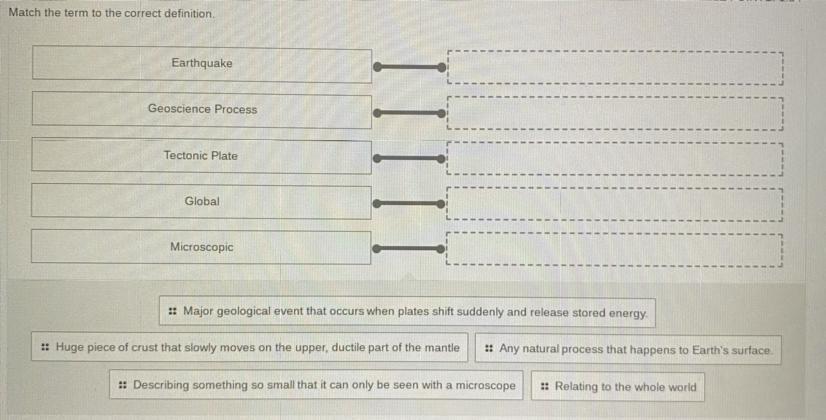This screenshot has height=420, width=826.
Task: Click drag handle icon on 'Huge piece of crust' tile
Action: click(46, 348)
